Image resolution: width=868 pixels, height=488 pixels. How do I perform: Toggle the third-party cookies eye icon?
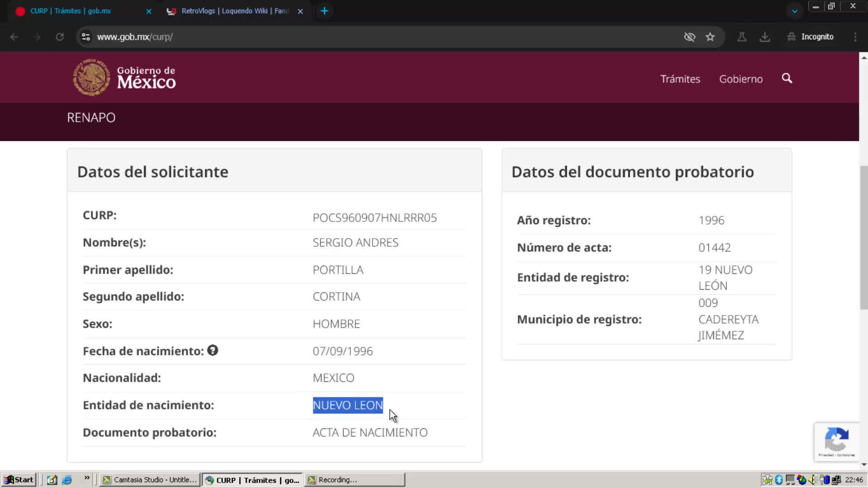(x=689, y=37)
